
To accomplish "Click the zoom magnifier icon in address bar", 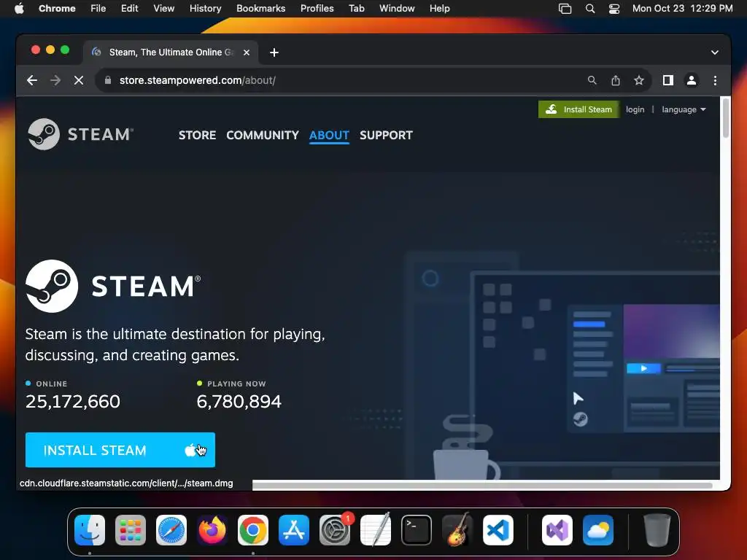I will 592,80.
